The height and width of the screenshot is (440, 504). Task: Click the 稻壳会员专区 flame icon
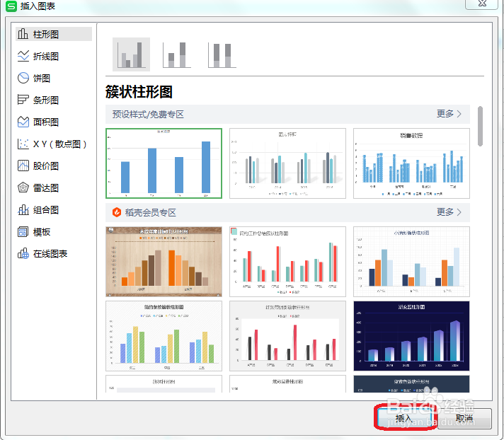(117, 212)
